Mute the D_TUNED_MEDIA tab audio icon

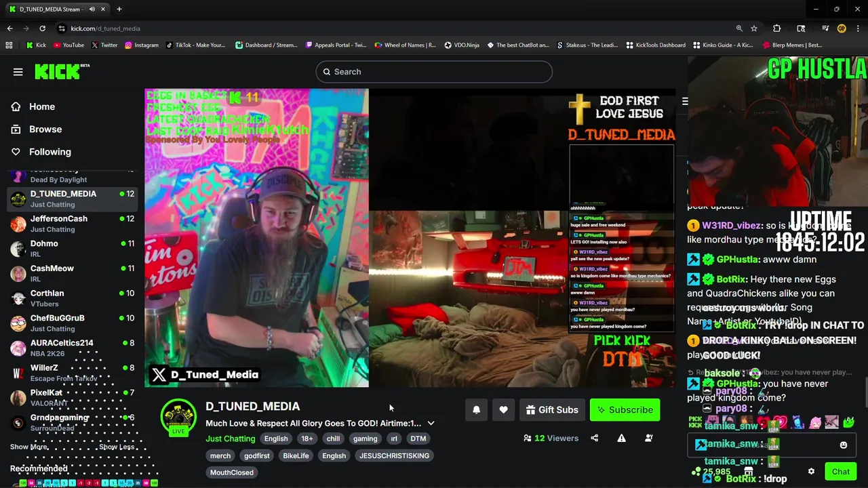click(92, 9)
